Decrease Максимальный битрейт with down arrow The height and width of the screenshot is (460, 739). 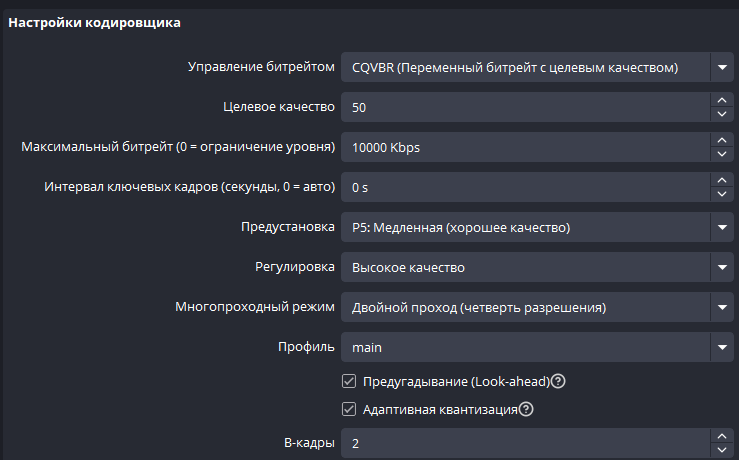[723, 155]
